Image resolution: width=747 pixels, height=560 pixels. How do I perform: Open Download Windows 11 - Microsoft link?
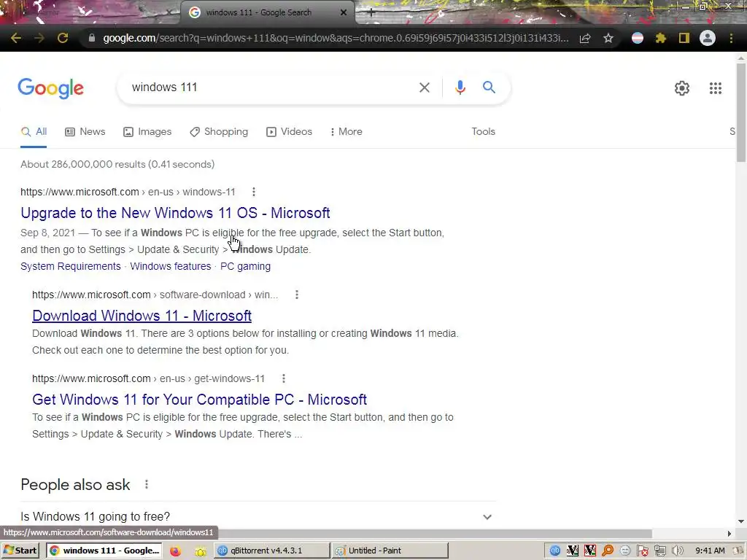(142, 316)
